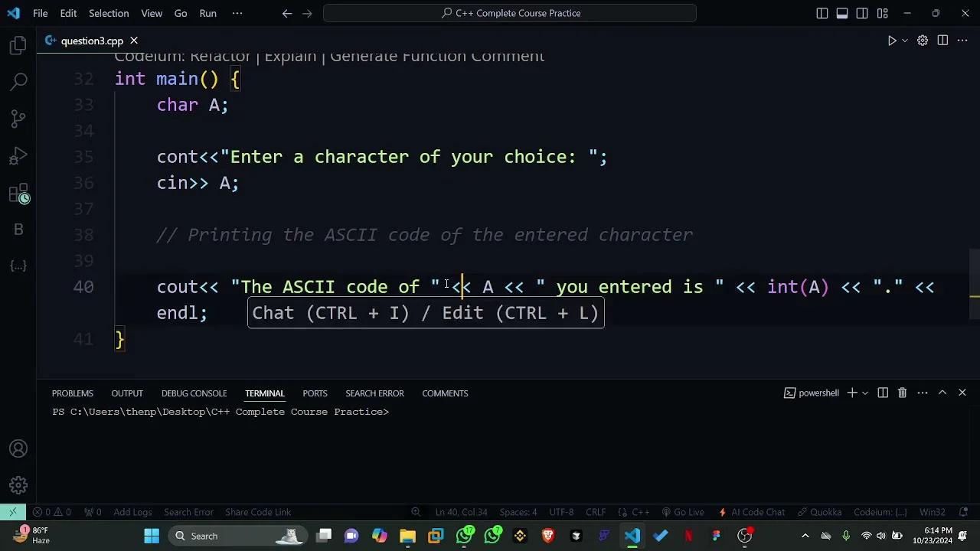Screen dimensions: 980x551
Task: Toggle the bottom panel visibility icon
Action: pyautogui.click(x=841, y=13)
